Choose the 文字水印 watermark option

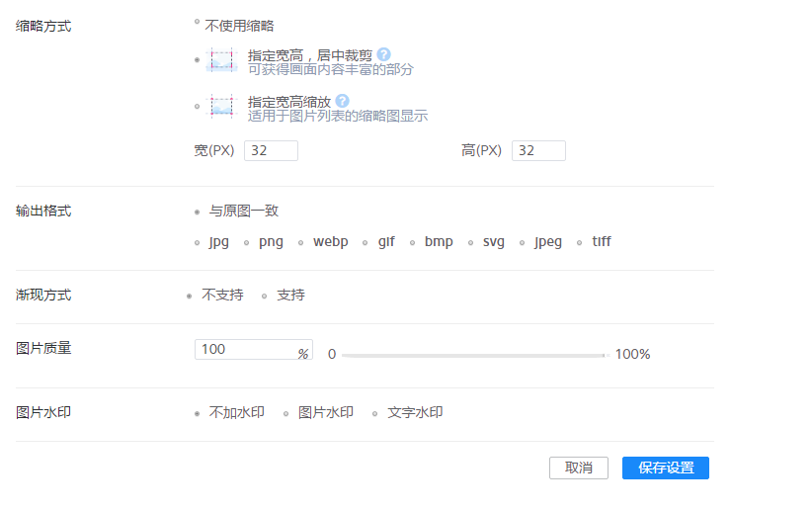click(x=375, y=414)
